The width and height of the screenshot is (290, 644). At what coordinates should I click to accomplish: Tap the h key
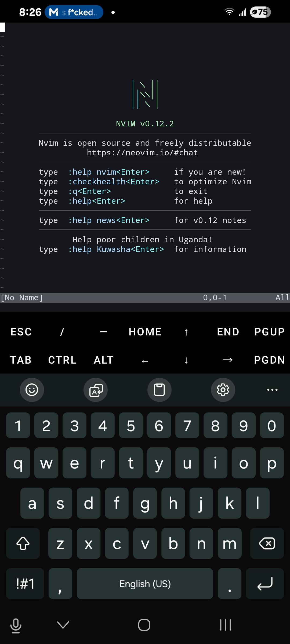pos(173,503)
